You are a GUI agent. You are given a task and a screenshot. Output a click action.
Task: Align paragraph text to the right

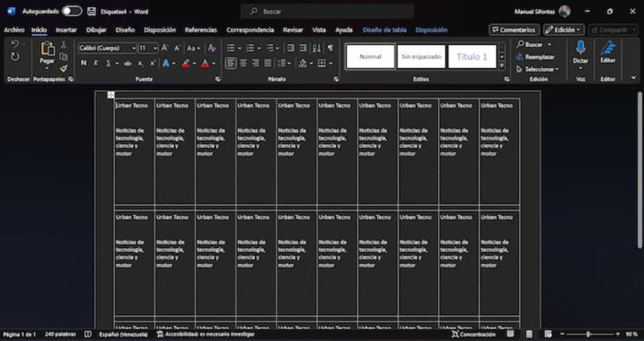click(255, 63)
